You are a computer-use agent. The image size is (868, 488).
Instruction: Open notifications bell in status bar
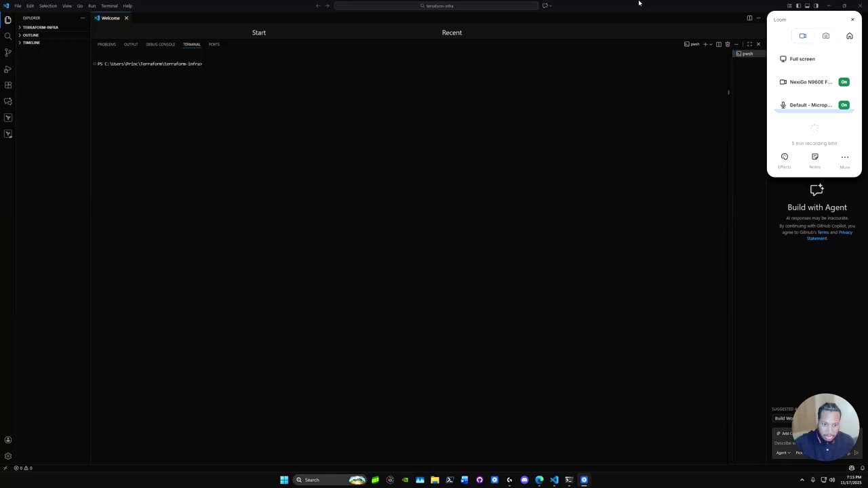coord(862,468)
